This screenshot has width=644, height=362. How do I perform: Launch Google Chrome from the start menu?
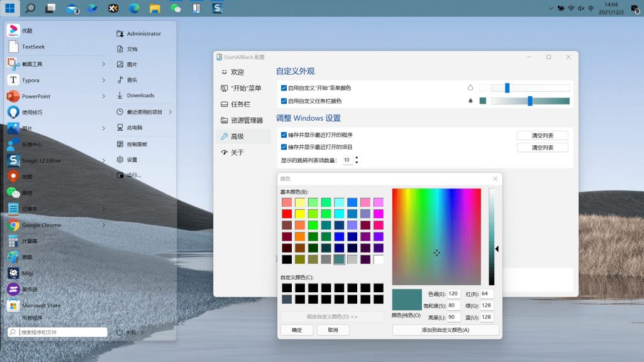41,225
